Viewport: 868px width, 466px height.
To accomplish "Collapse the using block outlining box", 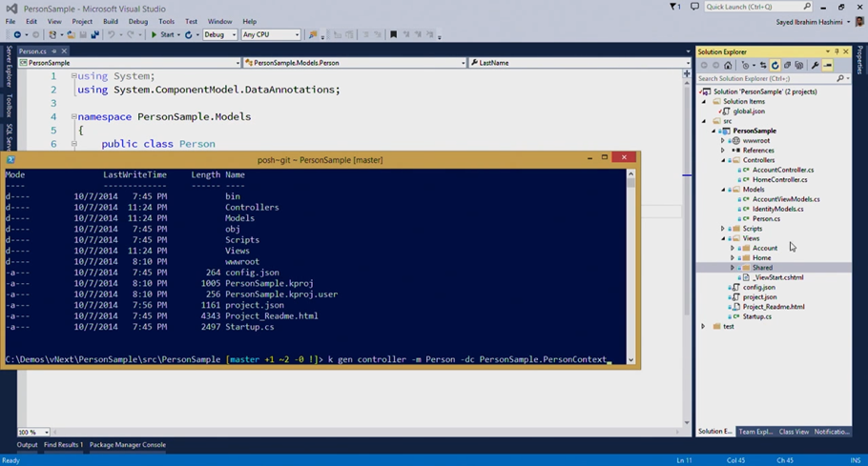I will pos(73,75).
